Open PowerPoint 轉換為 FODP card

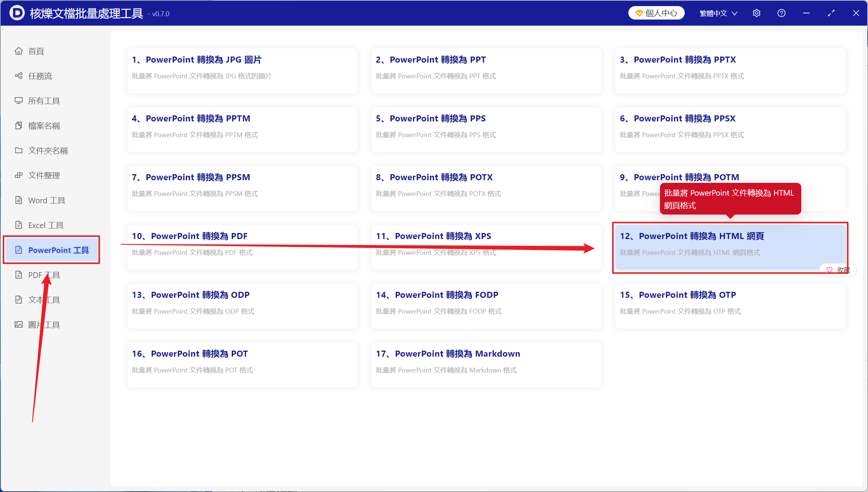[x=486, y=306]
